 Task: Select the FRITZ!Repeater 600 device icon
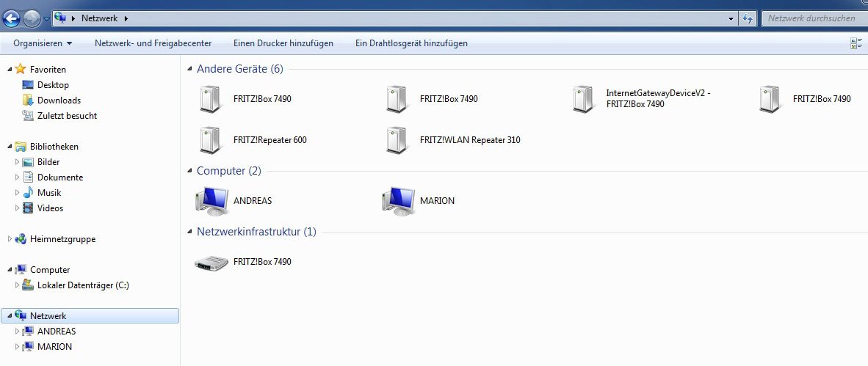coord(210,140)
